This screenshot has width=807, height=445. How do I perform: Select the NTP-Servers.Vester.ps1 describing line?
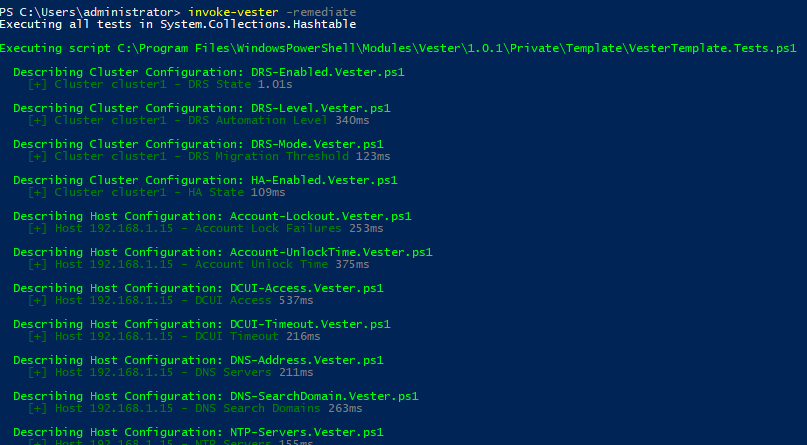(x=198, y=432)
